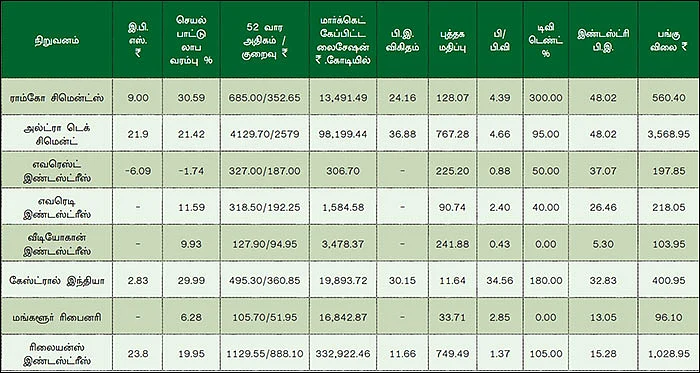Select the அல்ட்ரா டெக் சிமெண்ட் company name
The width and height of the screenshot is (700, 373).
click(x=57, y=134)
